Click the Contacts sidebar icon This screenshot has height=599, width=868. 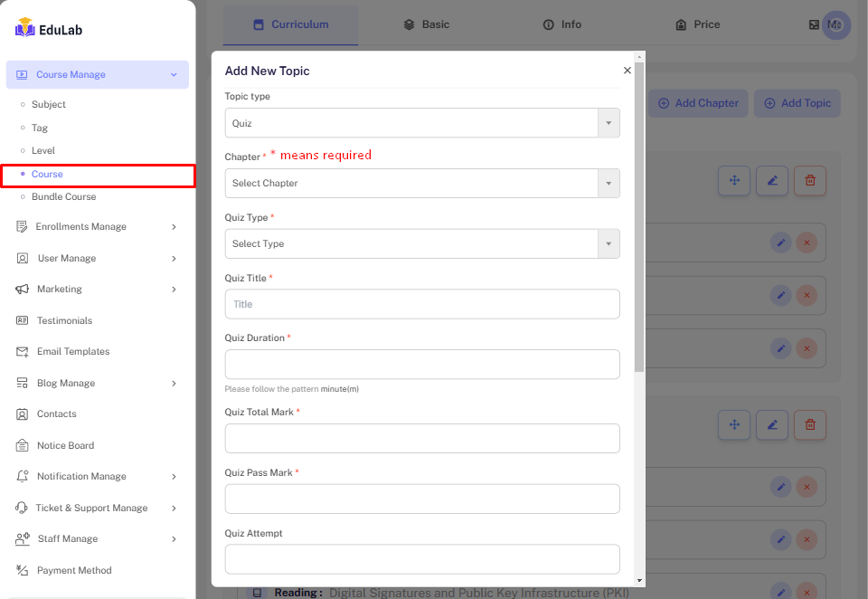point(22,414)
